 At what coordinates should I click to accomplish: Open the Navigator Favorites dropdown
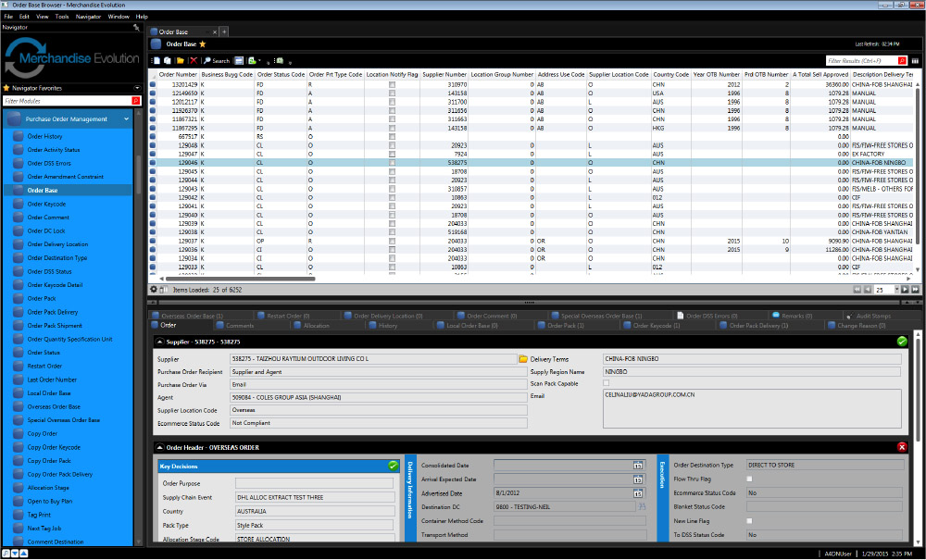pos(137,88)
